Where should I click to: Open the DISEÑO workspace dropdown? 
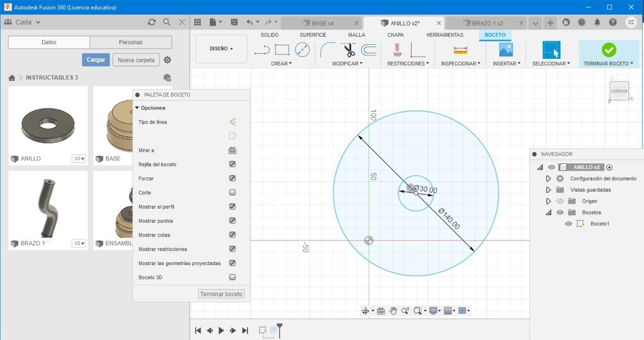pos(221,49)
